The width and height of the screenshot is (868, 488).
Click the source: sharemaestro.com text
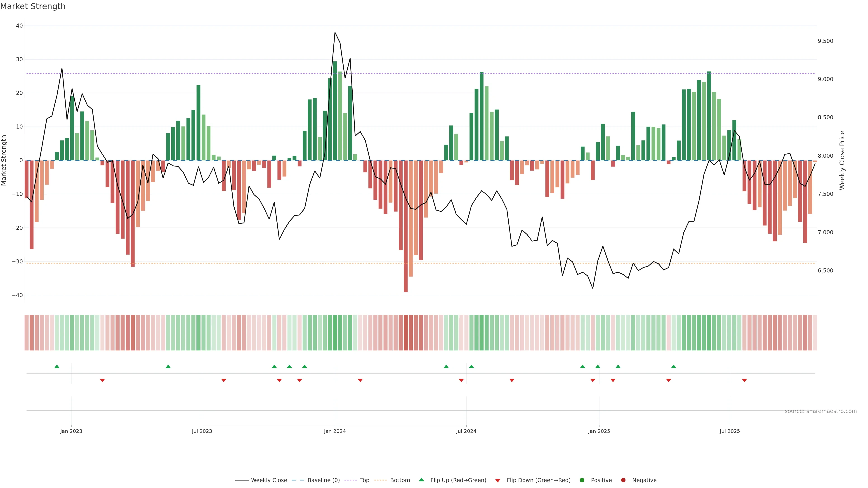point(821,411)
